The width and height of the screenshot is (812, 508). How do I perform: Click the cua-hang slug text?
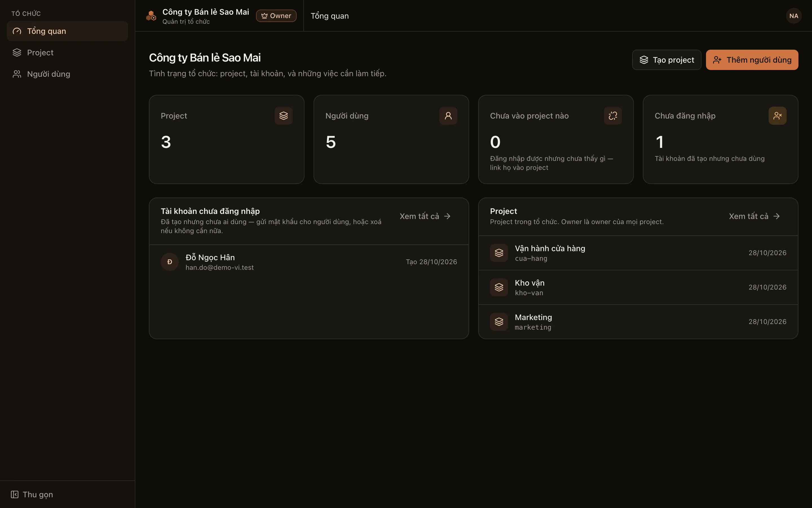[531, 259]
